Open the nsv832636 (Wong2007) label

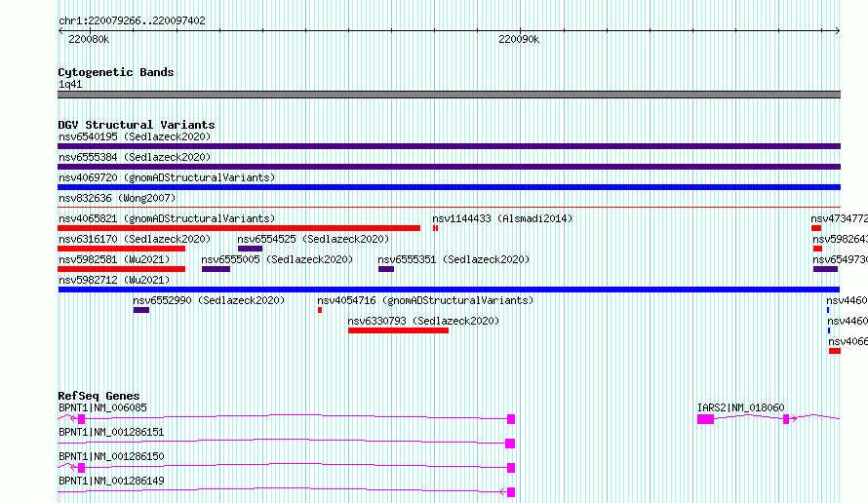pos(117,198)
